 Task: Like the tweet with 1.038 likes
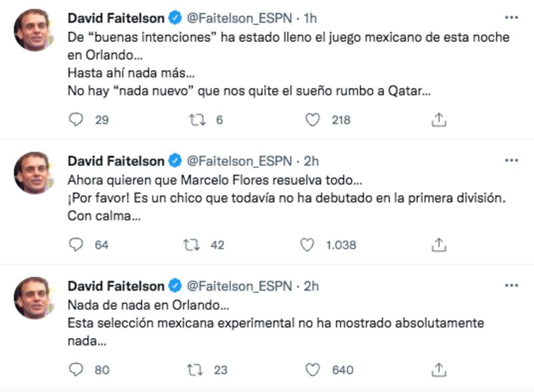pos(307,245)
